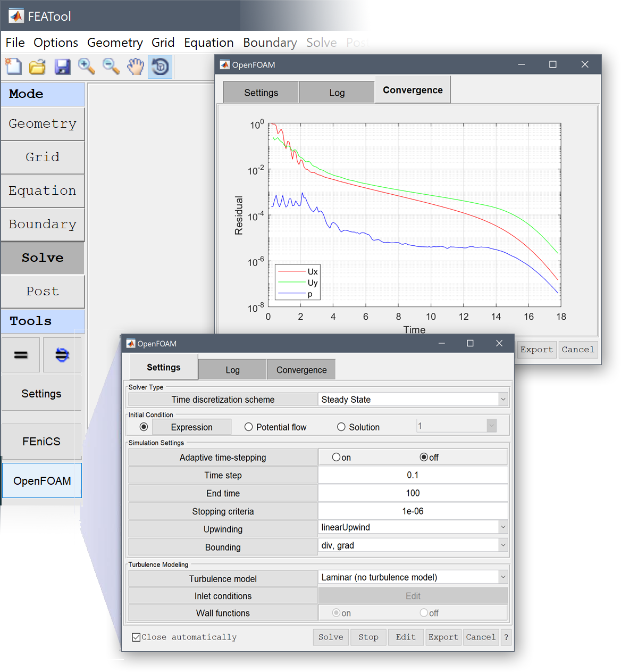Click the New model toolbar icon
Image resolution: width=621 pixels, height=672 pixels.
click(x=14, y=67)
